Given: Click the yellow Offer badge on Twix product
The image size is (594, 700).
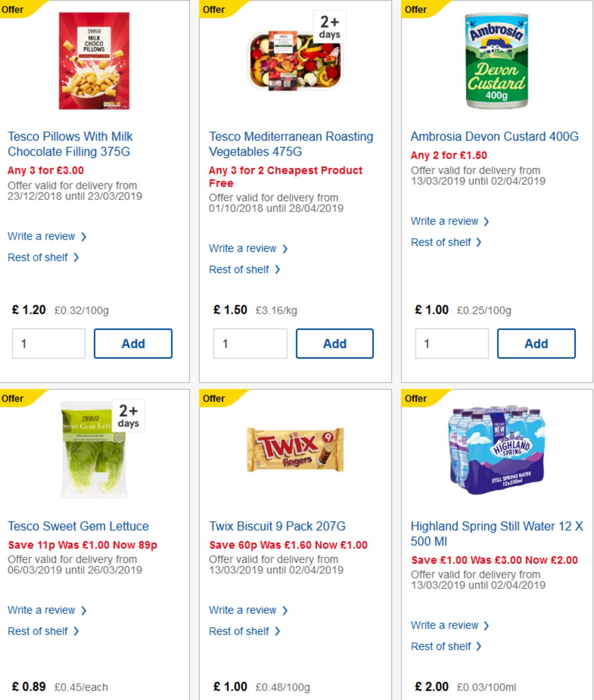Looking at the screenshot, I should 213,398.
